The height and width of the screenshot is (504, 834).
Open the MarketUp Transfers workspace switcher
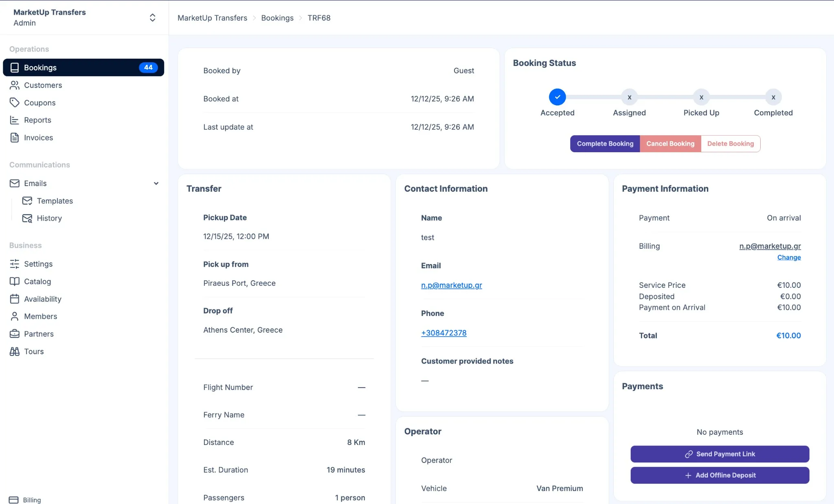(152, 18)
